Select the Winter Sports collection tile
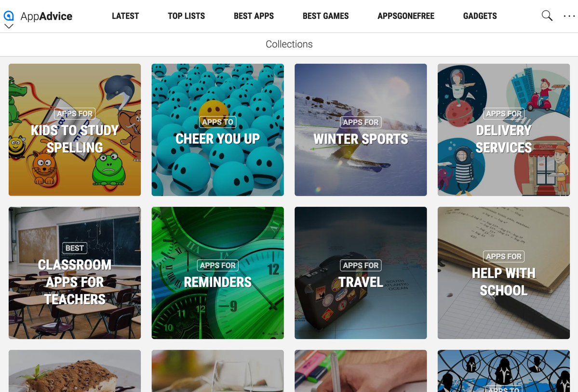The height and width of the screenshot is (392, 578). [x=361, y=130]
